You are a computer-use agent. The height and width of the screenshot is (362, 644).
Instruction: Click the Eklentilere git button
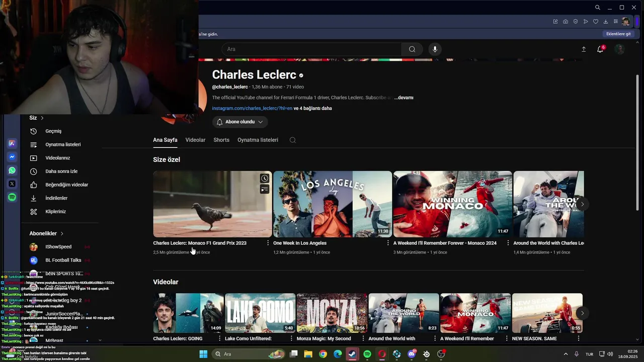(618, 34)
